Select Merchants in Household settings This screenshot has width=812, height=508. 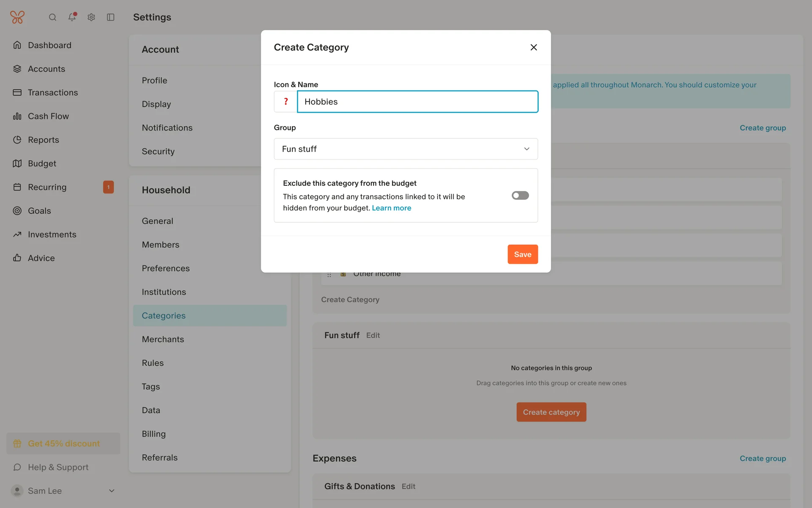coord(163,340)
